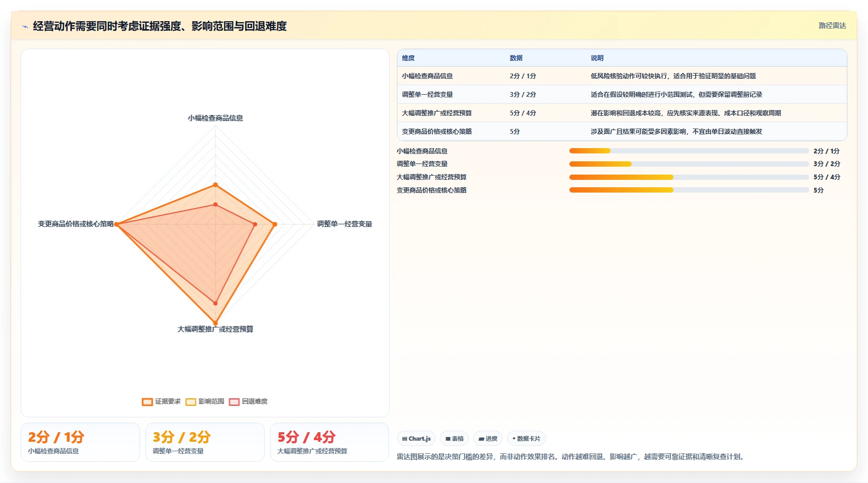The width and height of the screenshot is (868, 483).
Task: Click the description starting 涉及面广且结果
Action: coord(676,132)
